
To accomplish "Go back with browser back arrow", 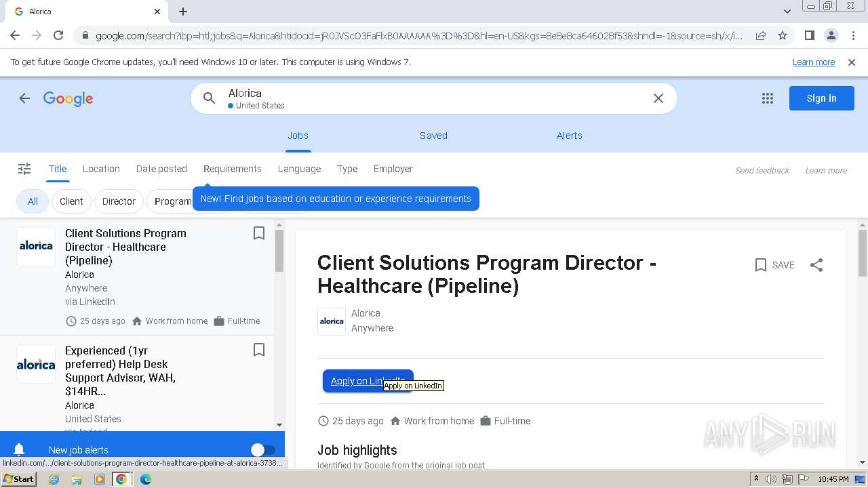I will pos(15,35).
